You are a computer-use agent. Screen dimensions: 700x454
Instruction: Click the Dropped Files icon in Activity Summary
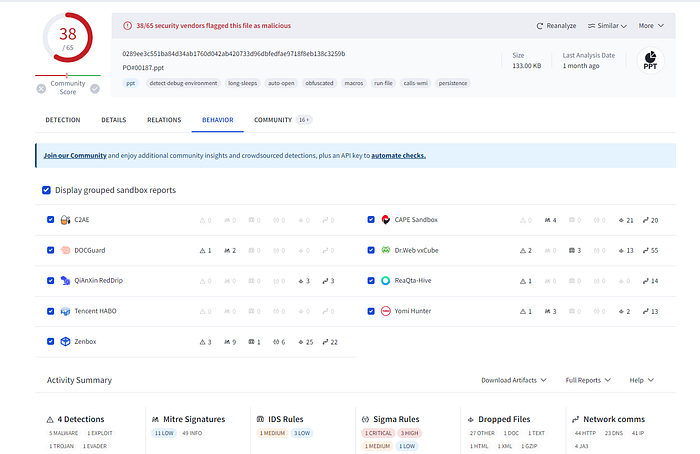point(471,420)
